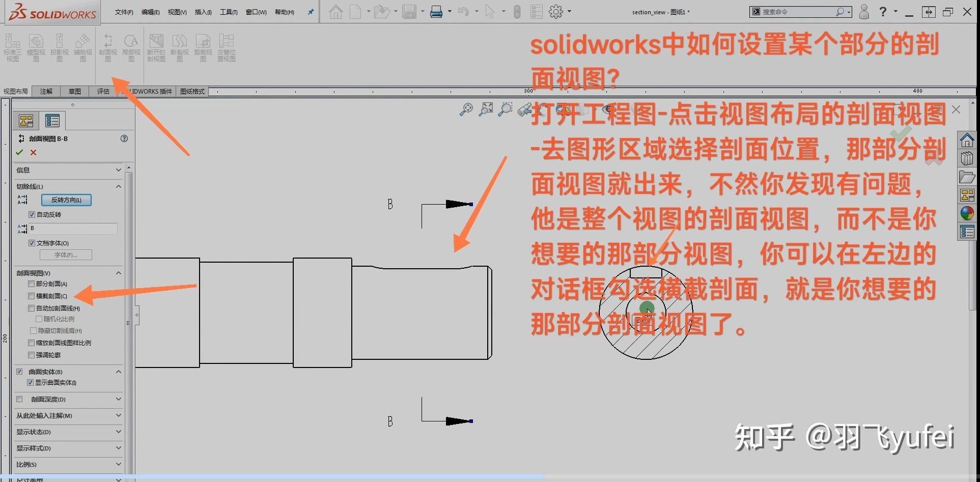Open PropertyManager help question mark
This screenshot has height=482, width=980.
point(124,138)
